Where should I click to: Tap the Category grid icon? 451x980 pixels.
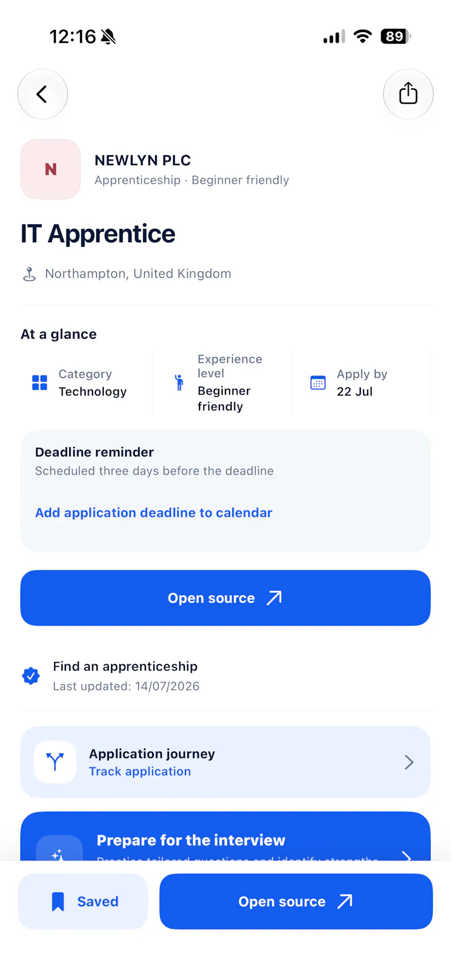click(39, 383)
